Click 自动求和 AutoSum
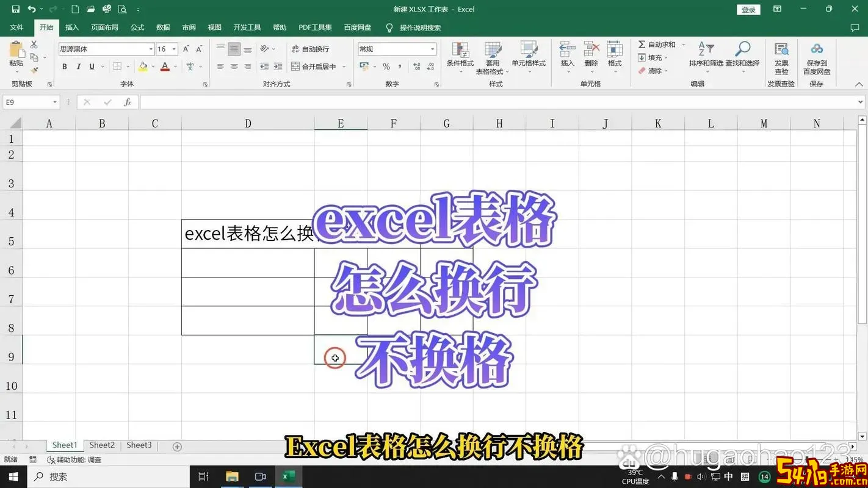The image size is (868, 488). (x=657, y=45)
